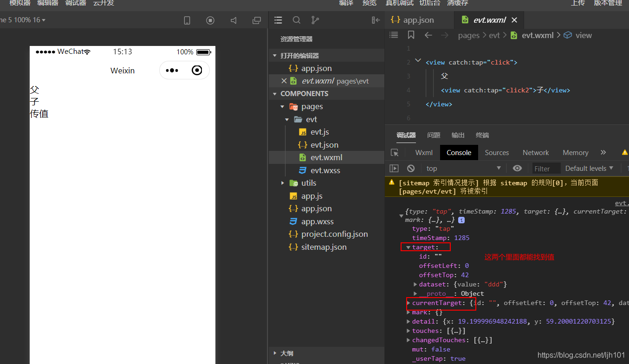Click the 'pages' breadcrumb
Viewport: 629px width, 364px height.
coord(468,35)
